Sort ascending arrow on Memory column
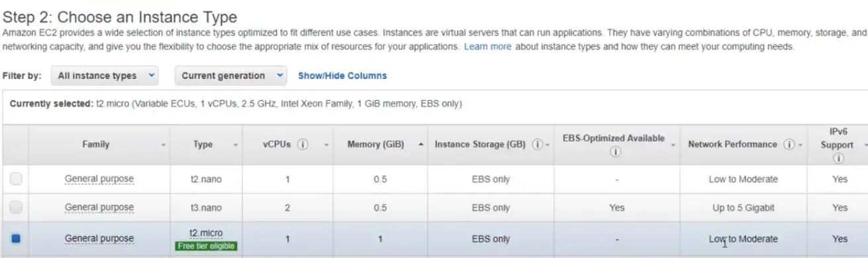The image size is (868, 258). (x=422, y=145)
